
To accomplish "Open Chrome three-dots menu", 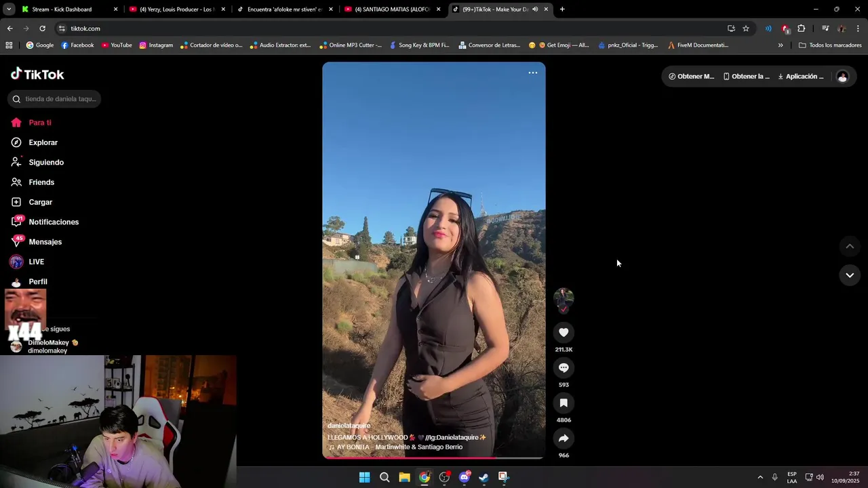I will click(858, 28).
